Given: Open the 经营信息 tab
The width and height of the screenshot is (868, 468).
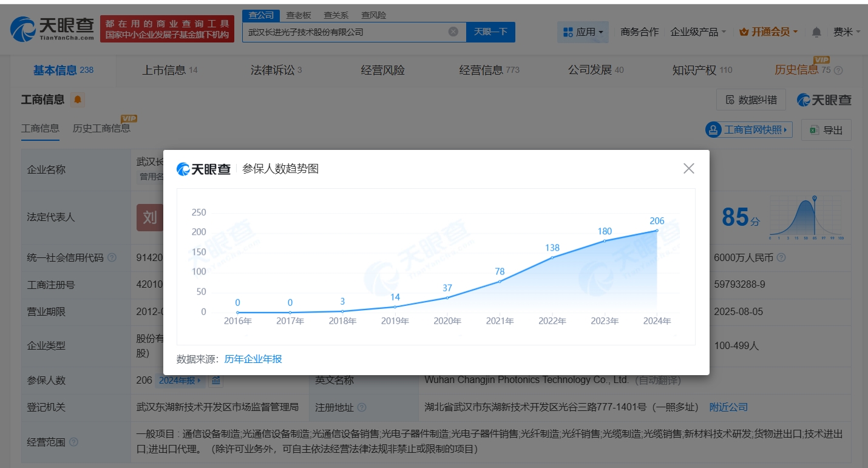Looking at the screenshot, I should click(489, 70).
